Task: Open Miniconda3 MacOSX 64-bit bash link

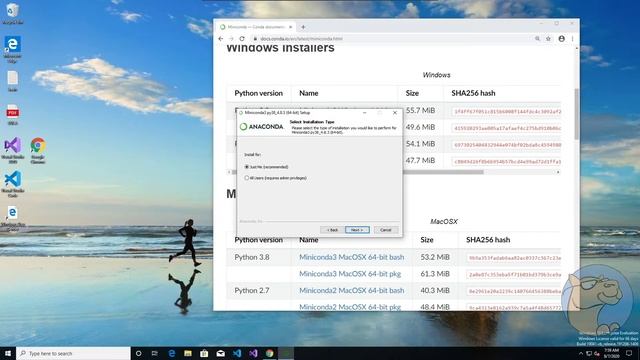Action: (351, 257)
